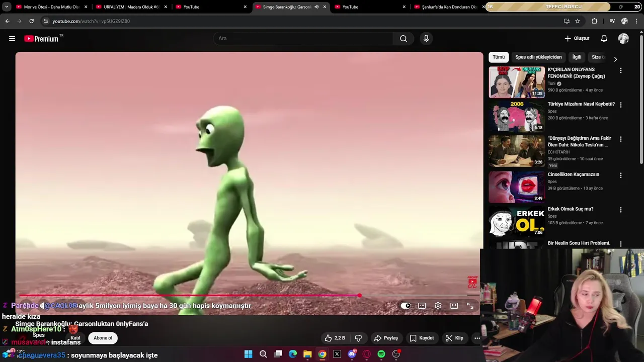The height and width of the screenshot is (362, 644).
Task: Click Abone ol subscribe button
Action: coord(103,338)
